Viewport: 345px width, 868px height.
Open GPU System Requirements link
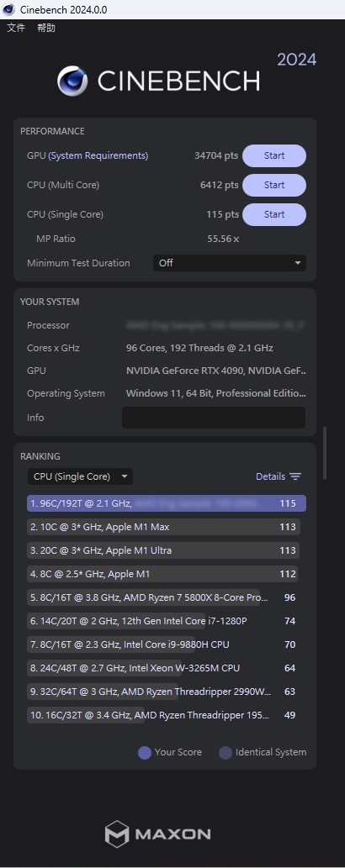click(x=98, y=155)
